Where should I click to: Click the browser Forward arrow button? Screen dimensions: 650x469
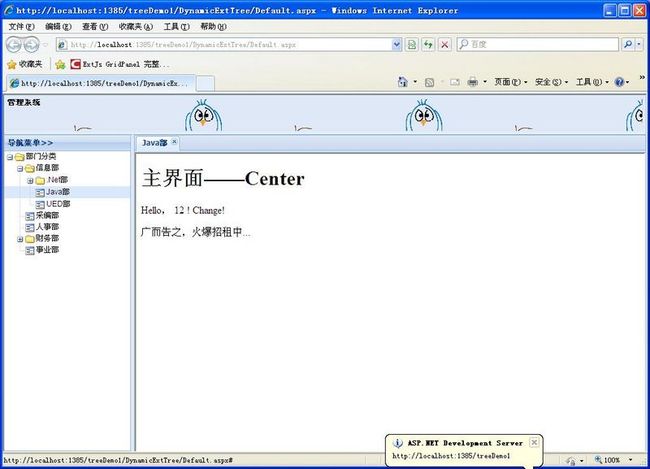[32, 44]
